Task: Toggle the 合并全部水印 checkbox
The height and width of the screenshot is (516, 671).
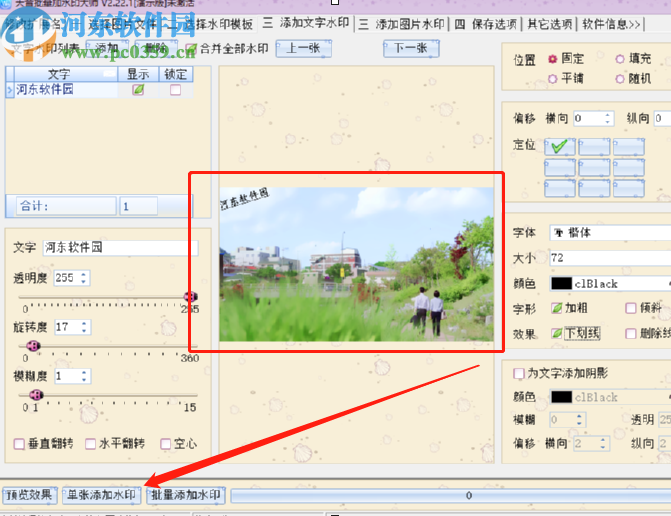Action: click(x=191, y=49)
